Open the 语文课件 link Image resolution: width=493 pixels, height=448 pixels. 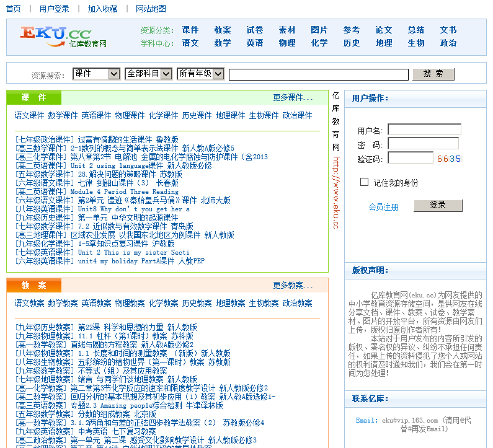(x=29, y=115)
